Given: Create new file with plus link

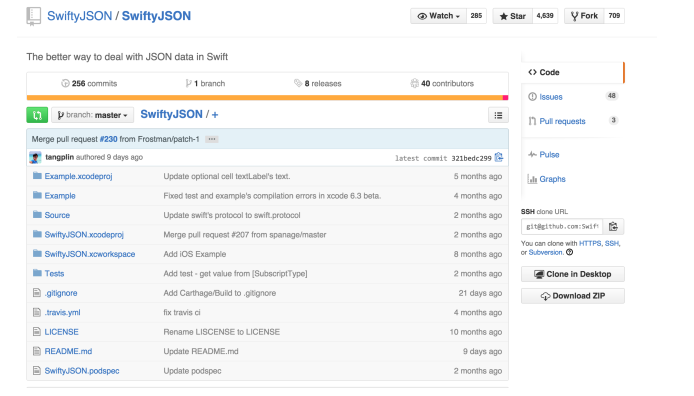Looking at the screenshot, I should [x=215, y=115].
